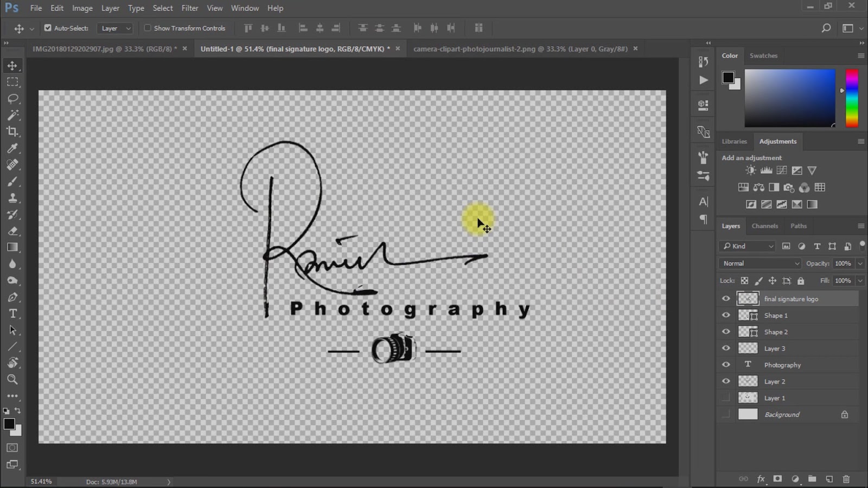This screenshot has height=488, width=868.
Task: Click the document size info in status bar
Action: point(111,481)
